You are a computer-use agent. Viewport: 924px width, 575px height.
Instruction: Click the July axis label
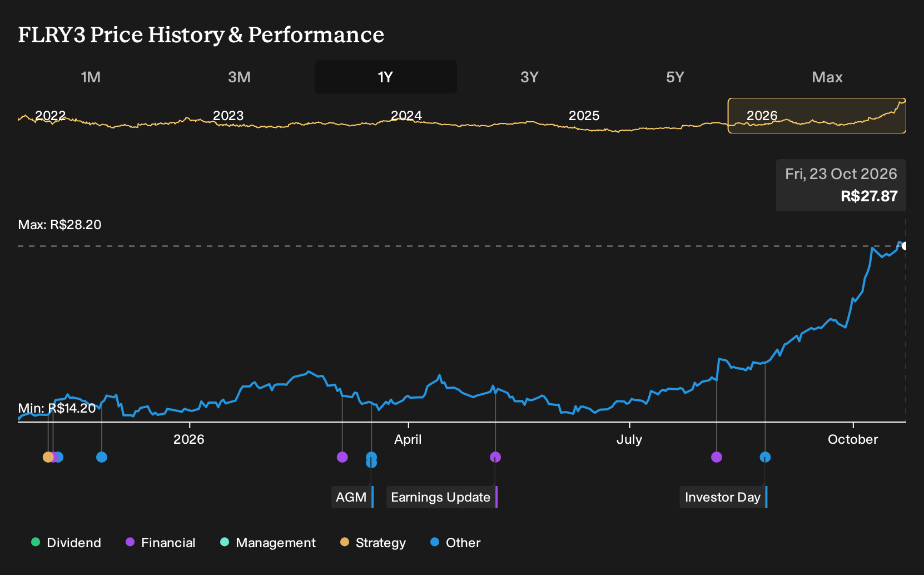coord(629,439)
